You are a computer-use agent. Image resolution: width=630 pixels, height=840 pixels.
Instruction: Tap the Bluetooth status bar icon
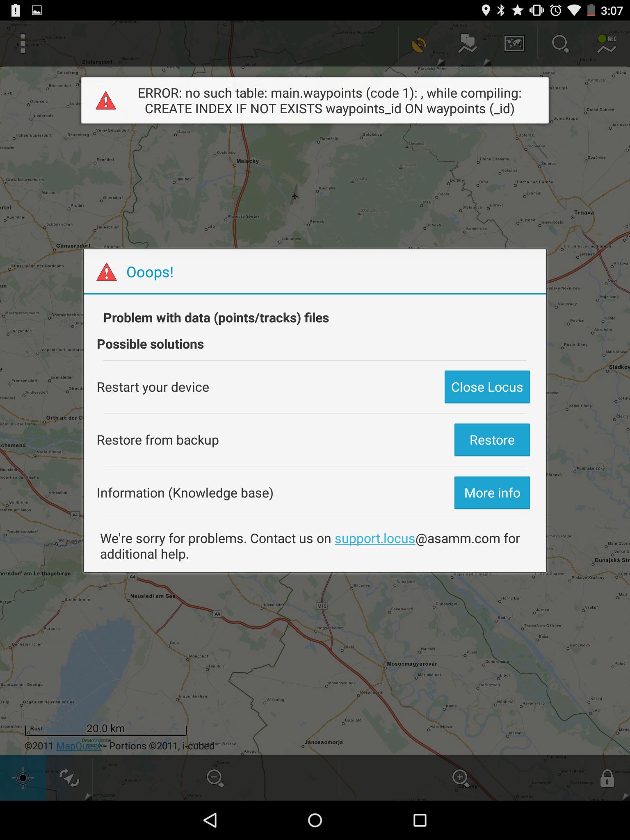(x=501, y=10)
